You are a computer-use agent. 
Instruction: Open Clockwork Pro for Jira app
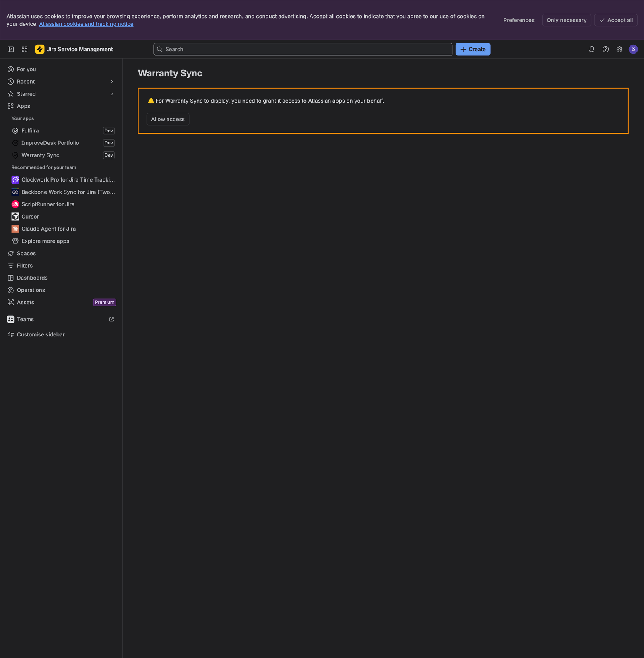63,179
